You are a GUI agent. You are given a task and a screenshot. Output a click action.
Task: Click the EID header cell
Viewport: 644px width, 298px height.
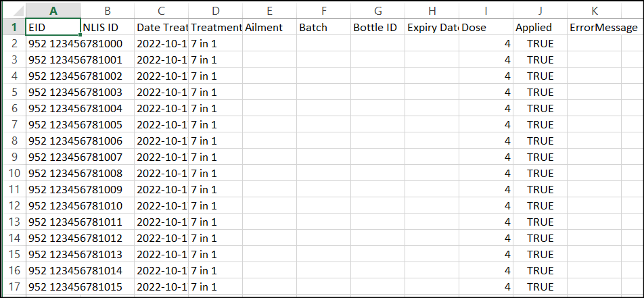point(53,28)
